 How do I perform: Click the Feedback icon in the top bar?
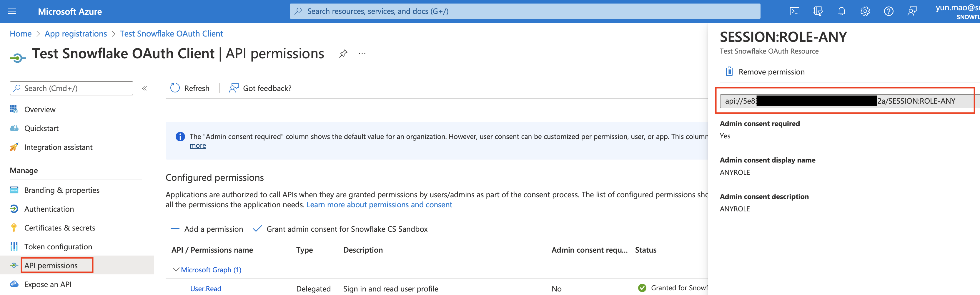point(913,11)
